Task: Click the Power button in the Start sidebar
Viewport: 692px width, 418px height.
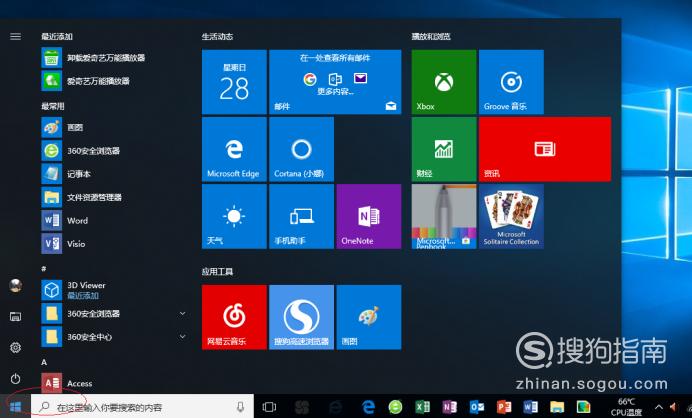Action: pyautogui.click(x=15, y=379)
